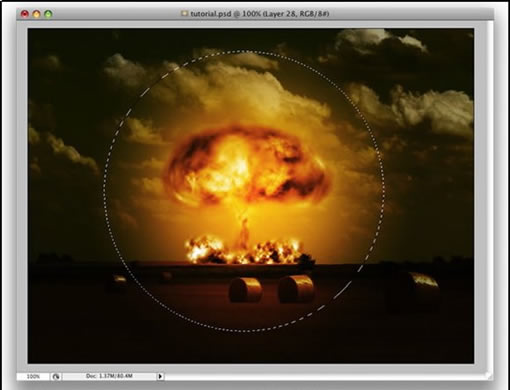
Task: Click the explosion stem below the mushroom cloud
Action: pyautogui.click(x=245, y=222)
